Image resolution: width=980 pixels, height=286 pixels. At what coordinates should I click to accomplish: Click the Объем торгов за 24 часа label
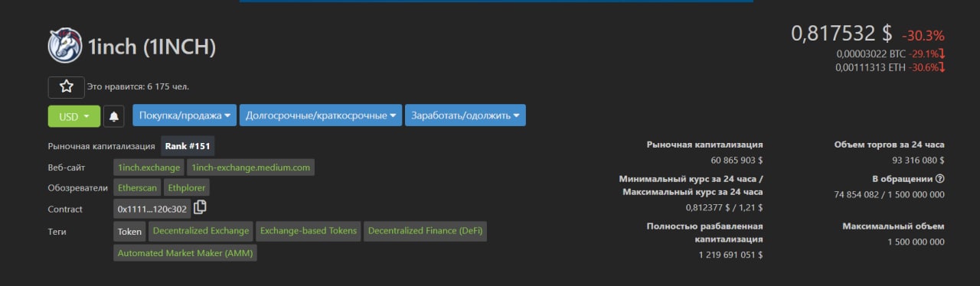click(889, 145)
